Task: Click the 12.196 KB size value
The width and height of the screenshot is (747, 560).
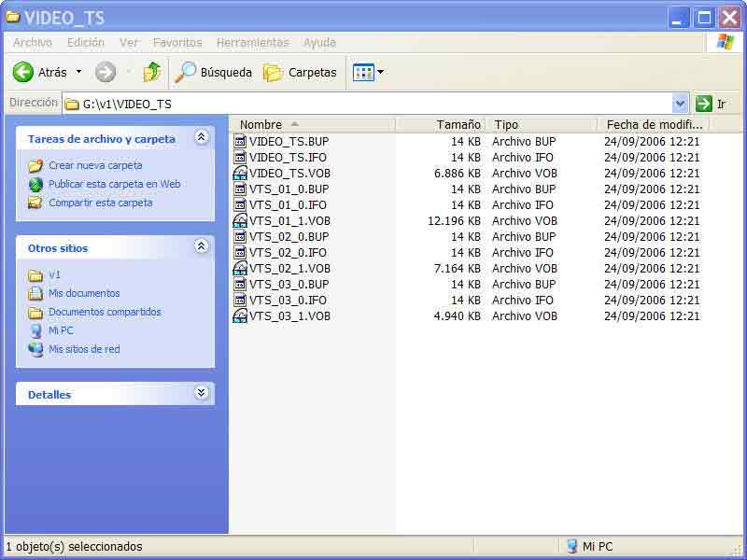Action: point(454,221)
